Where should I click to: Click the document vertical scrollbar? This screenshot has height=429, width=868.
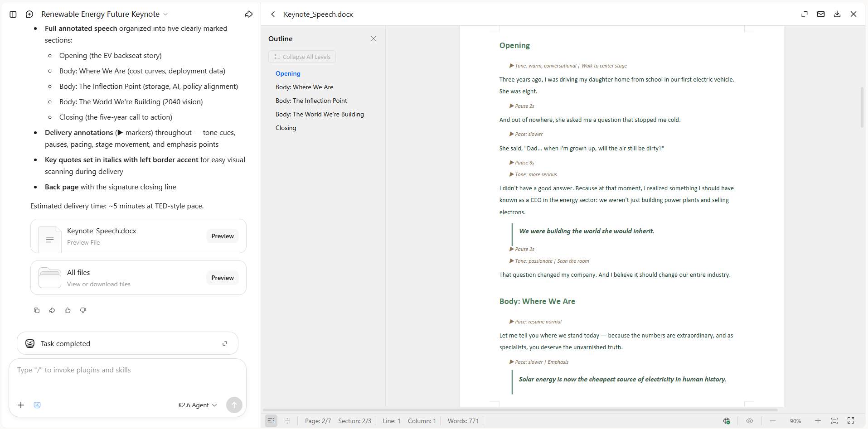tap(862, 107)
